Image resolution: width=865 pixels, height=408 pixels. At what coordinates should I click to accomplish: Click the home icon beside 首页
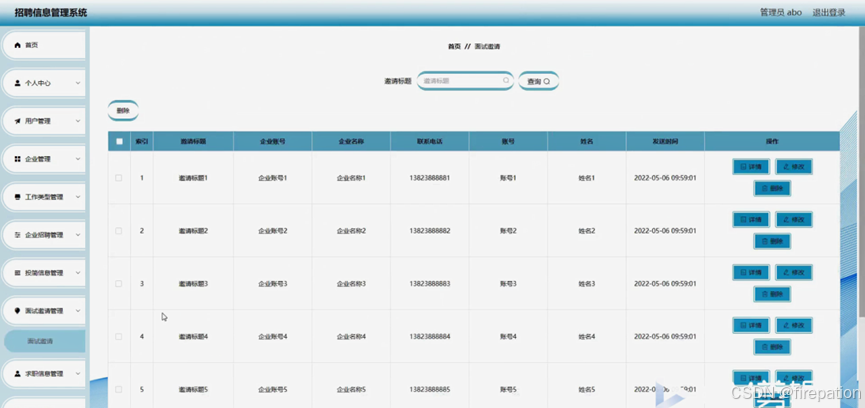(17, 45)
